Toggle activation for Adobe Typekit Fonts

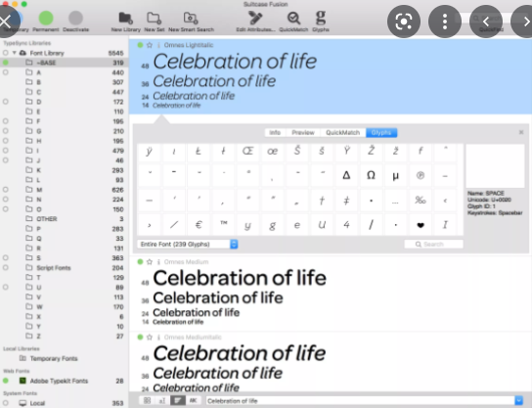click(6, 381)
